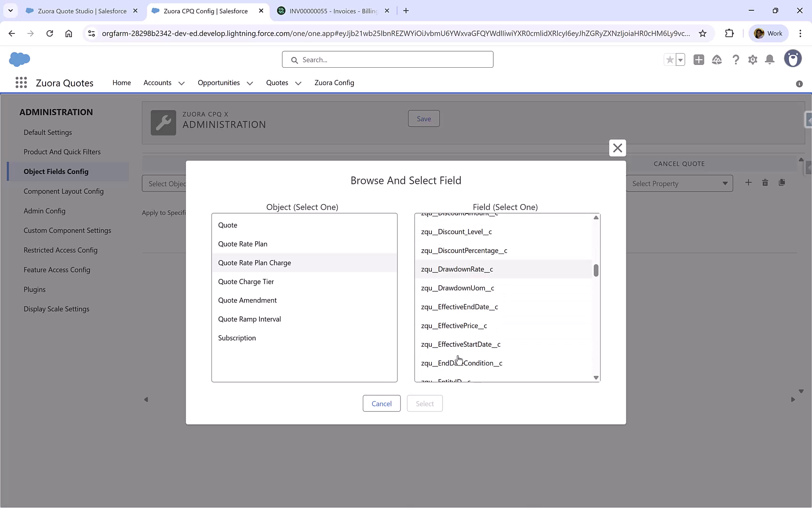Screen dimensions: 812x508
Task: Switch to the Zuora Config tab
Action: tap(334, 83)
